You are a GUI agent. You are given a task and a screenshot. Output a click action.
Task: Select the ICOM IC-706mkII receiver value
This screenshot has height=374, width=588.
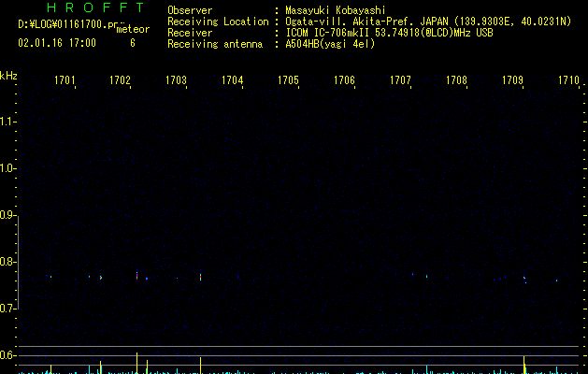389,33
